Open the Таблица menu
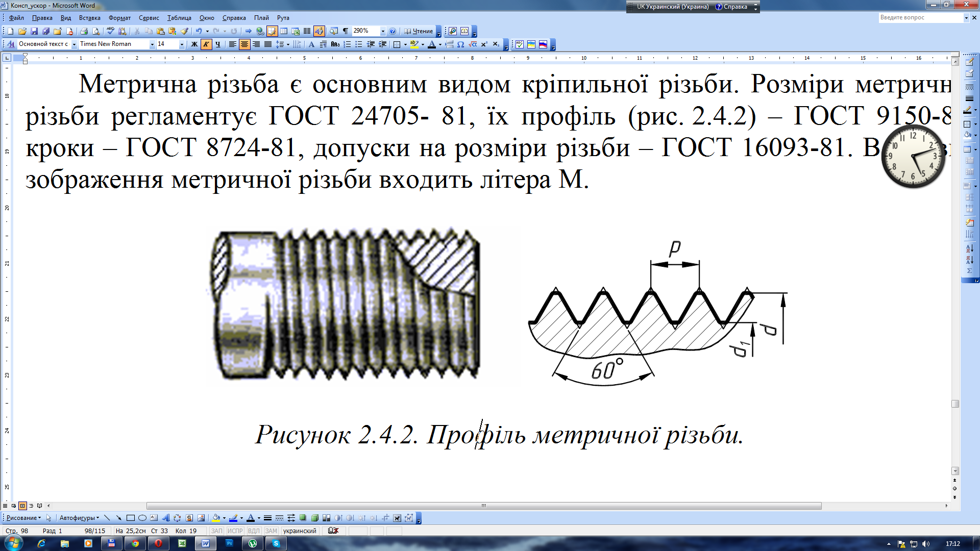Screen dimensions: 980x551 tap(179, 18)
